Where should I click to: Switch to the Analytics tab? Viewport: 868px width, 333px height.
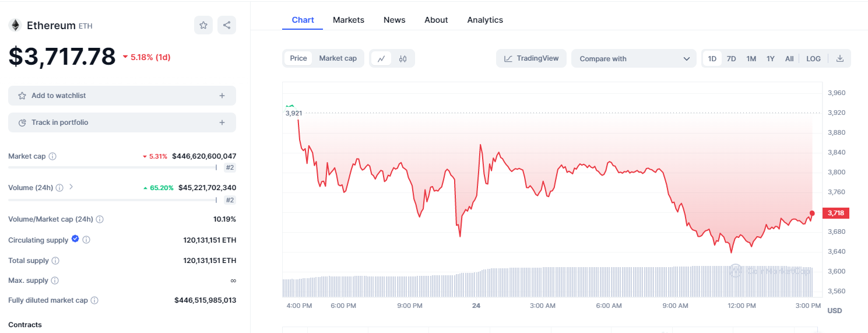click(x=484, y=20)
